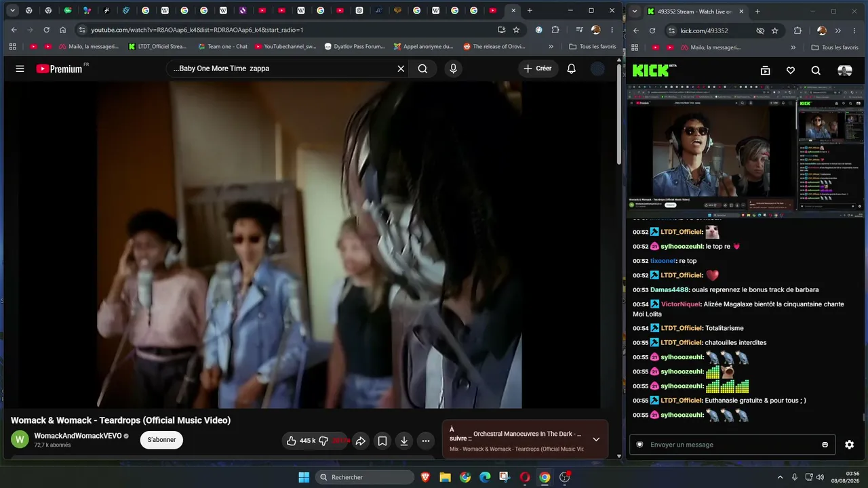Open emote picker in Kick chat
This screenshot has width=868, height=488.
click(x=825, y=445)
